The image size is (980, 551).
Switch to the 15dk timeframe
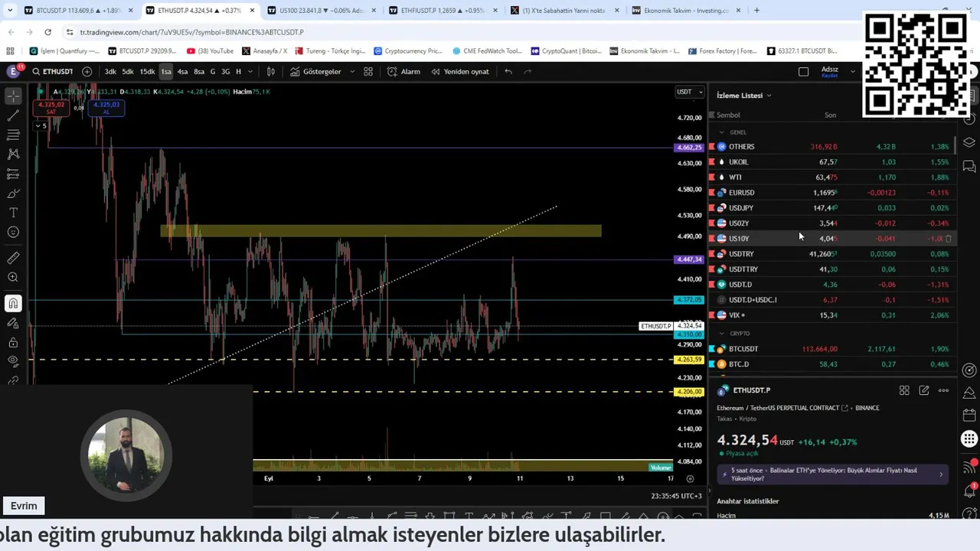coord(147,71)
